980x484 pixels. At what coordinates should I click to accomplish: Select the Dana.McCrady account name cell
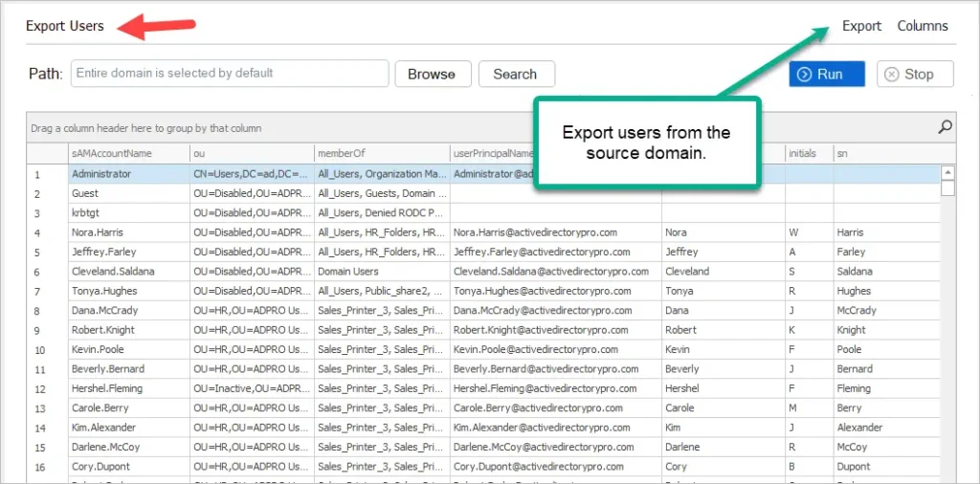pos(129,310)
